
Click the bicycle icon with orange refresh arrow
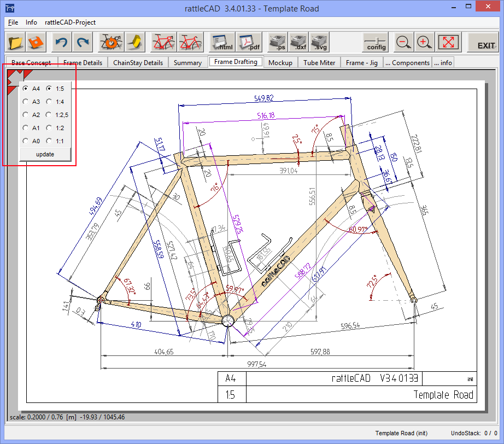point(111,42)
